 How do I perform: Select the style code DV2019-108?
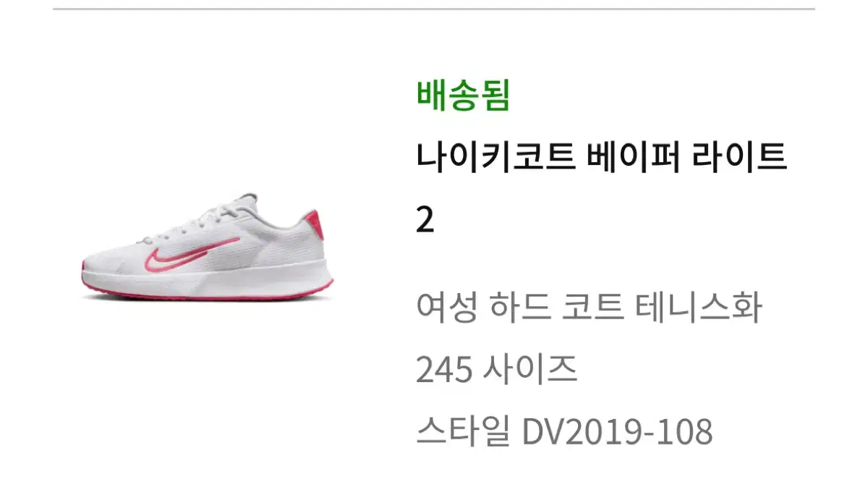(x=617, y=434)
